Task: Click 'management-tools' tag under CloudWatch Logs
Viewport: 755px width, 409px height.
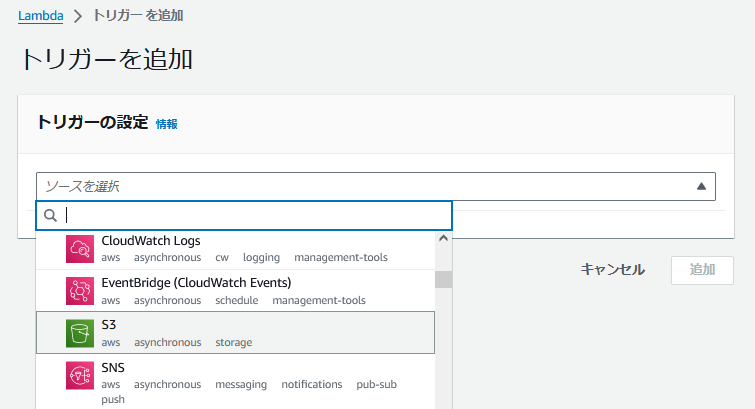Action: click(341, 258)
